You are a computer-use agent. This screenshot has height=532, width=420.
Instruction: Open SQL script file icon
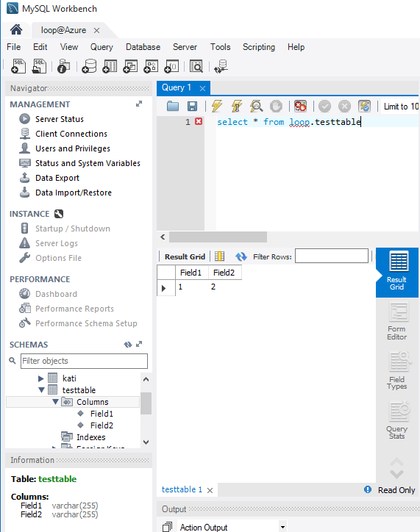point(39,66)
